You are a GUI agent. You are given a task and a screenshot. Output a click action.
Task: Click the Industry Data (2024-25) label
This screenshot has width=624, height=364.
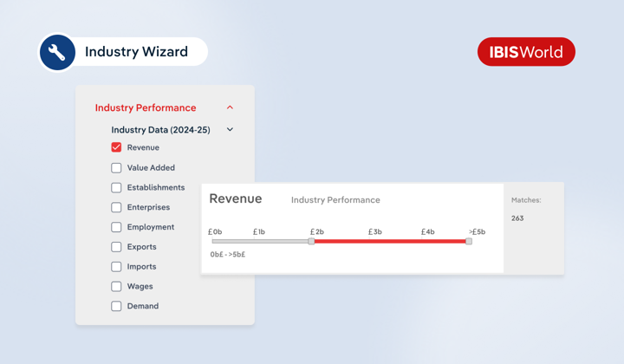click(160, 130)
